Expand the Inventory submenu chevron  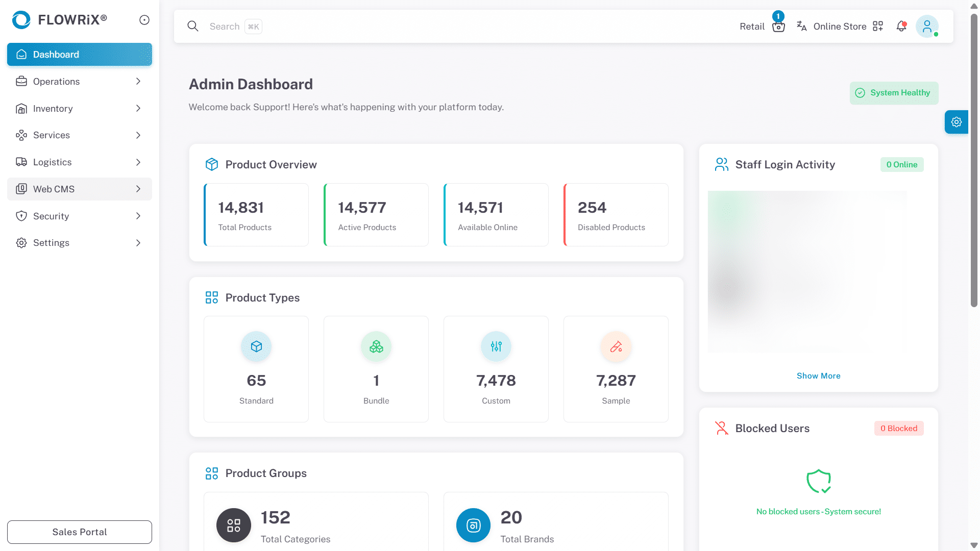point(138,109)
